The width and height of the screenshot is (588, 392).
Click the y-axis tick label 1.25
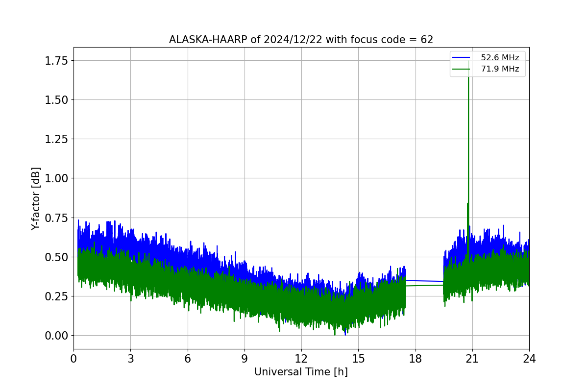click(56, 139)
